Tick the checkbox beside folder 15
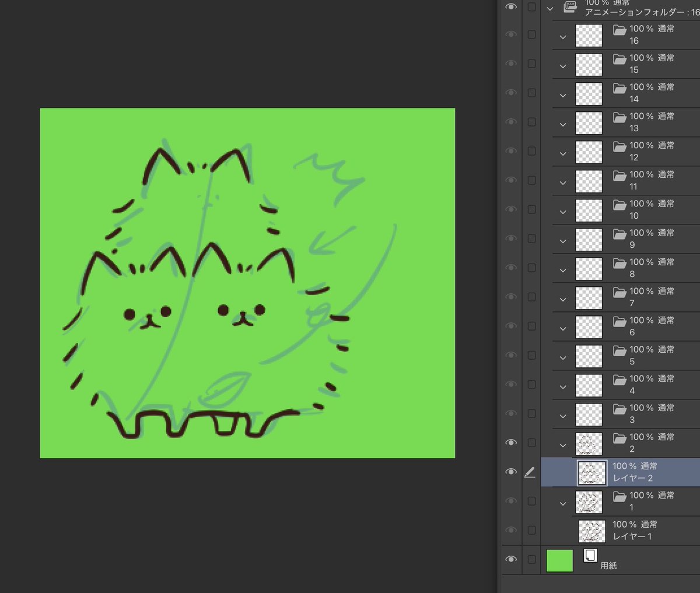 [x=531, y=64]
